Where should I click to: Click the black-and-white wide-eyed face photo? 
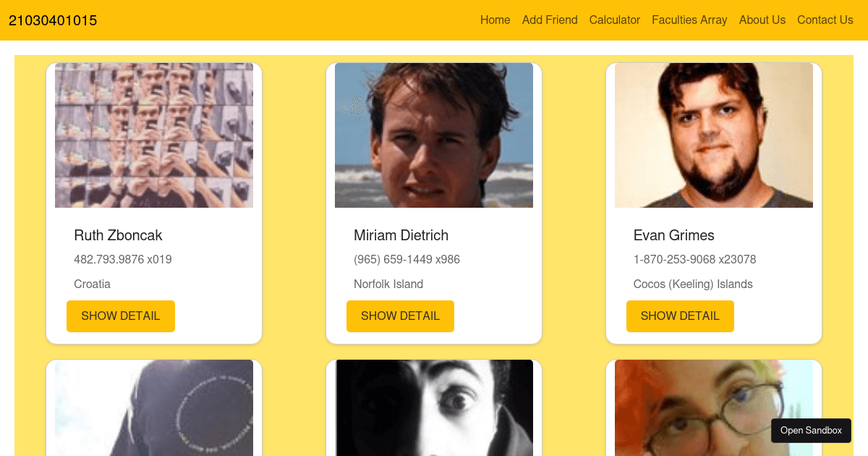pos(434,408)
